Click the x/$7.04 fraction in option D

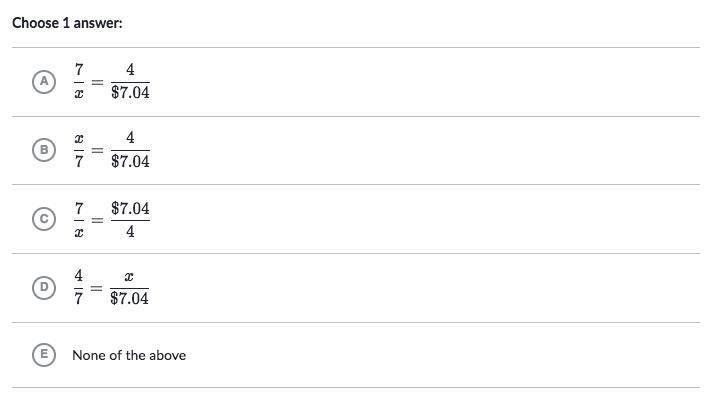click(x=130, y=287)
